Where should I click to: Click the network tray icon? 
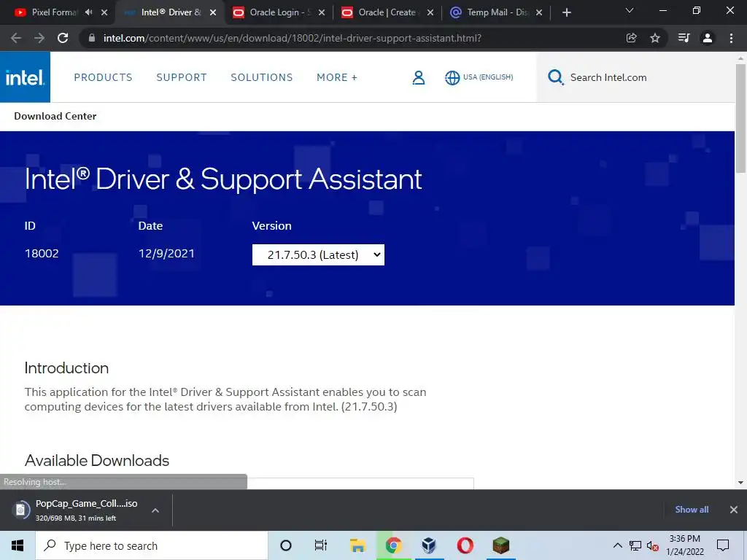635,545
